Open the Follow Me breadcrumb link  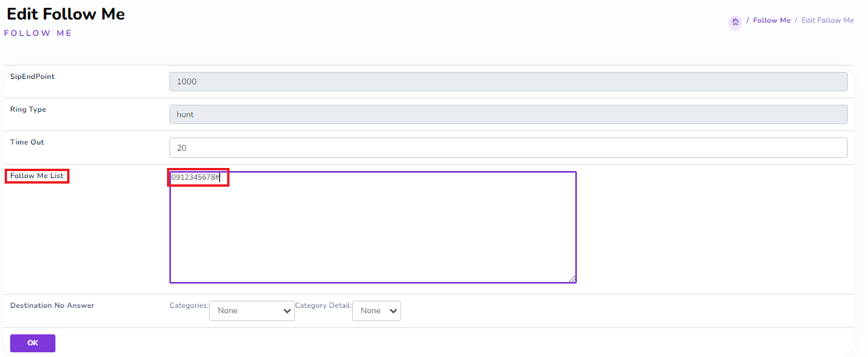[x=771, y=20]
